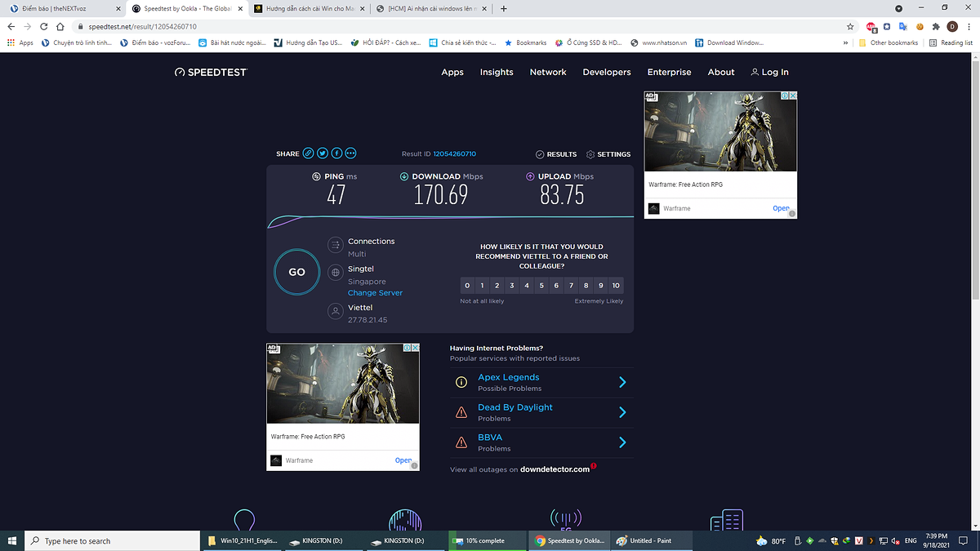
Task: Select rating 6 in recommendation scale
Action: pos(556,285)
